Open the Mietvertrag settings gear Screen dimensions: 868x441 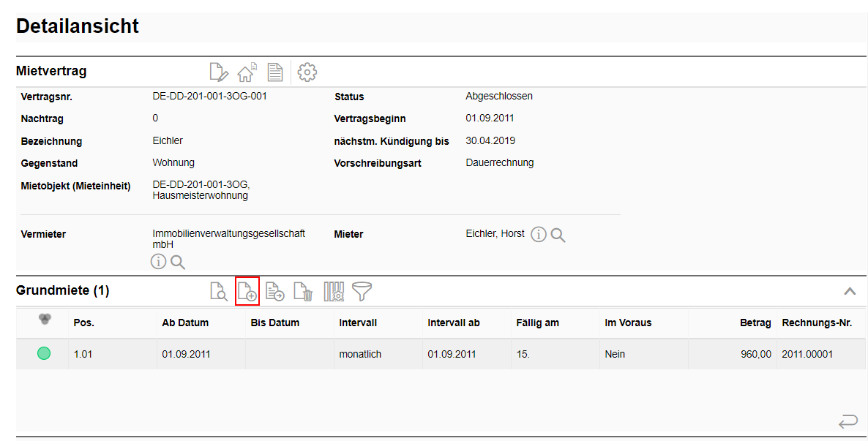[x=307, y=72]
